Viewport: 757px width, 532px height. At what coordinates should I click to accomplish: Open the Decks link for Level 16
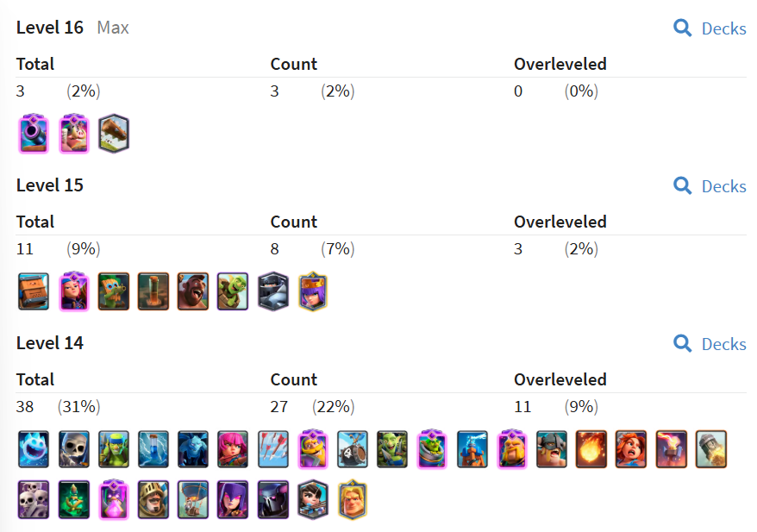pos(710,28)
